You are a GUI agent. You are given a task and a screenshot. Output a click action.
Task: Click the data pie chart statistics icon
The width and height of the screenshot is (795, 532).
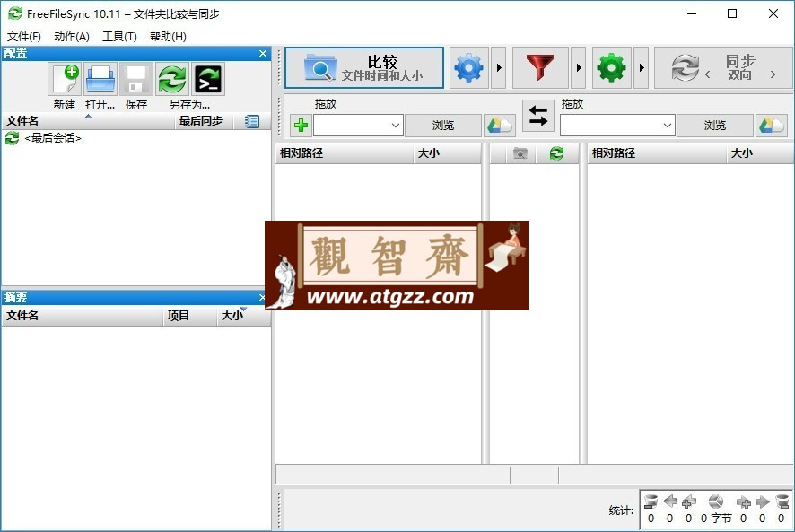tap(715, 501)
